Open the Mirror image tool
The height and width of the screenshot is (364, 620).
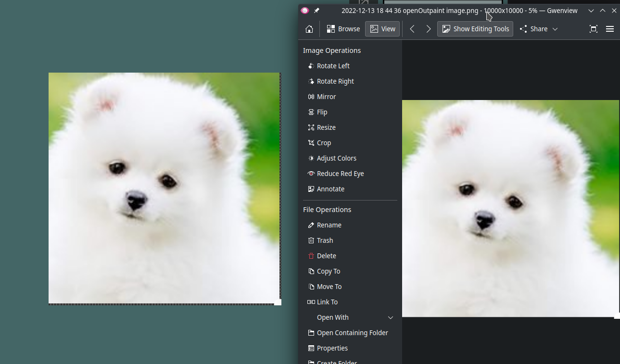[x=326, y=96]
